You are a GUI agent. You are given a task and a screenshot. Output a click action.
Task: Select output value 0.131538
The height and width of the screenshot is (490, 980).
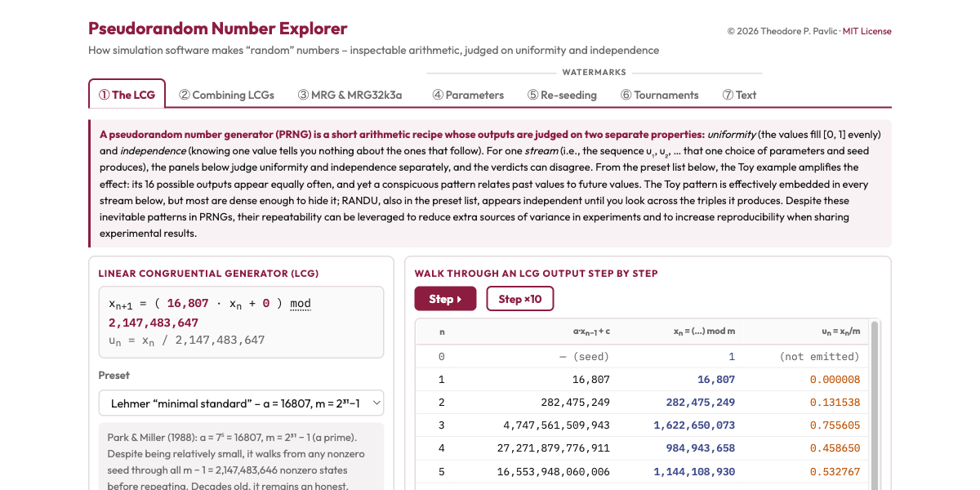pyautogui.click(x=835, y=403)
